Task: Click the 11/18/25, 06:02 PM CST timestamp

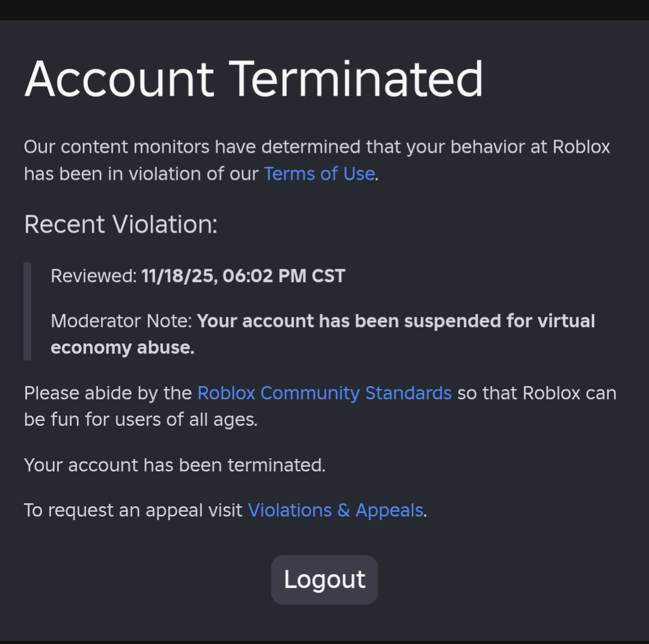Action: pyautogui.click(x=244, y=276)
